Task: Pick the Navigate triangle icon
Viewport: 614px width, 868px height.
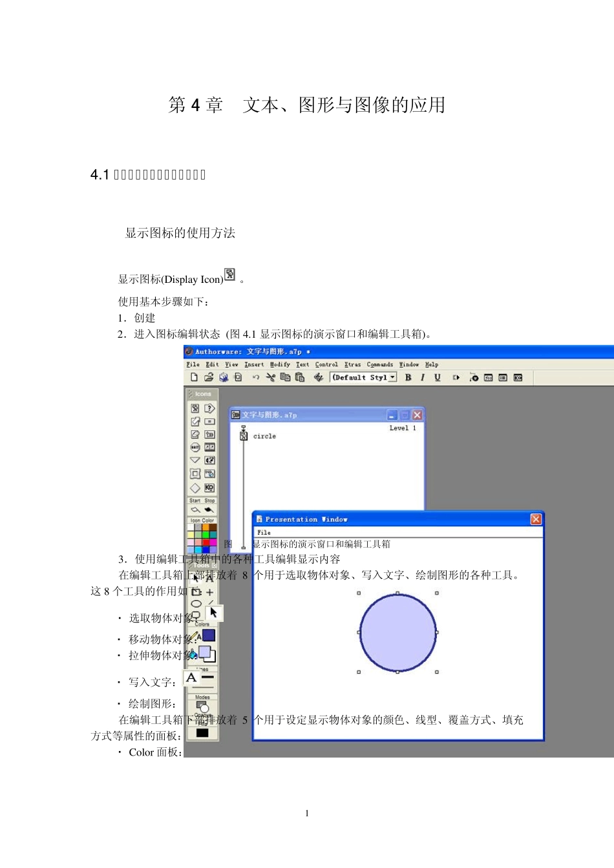Action: tap(195, 460)
